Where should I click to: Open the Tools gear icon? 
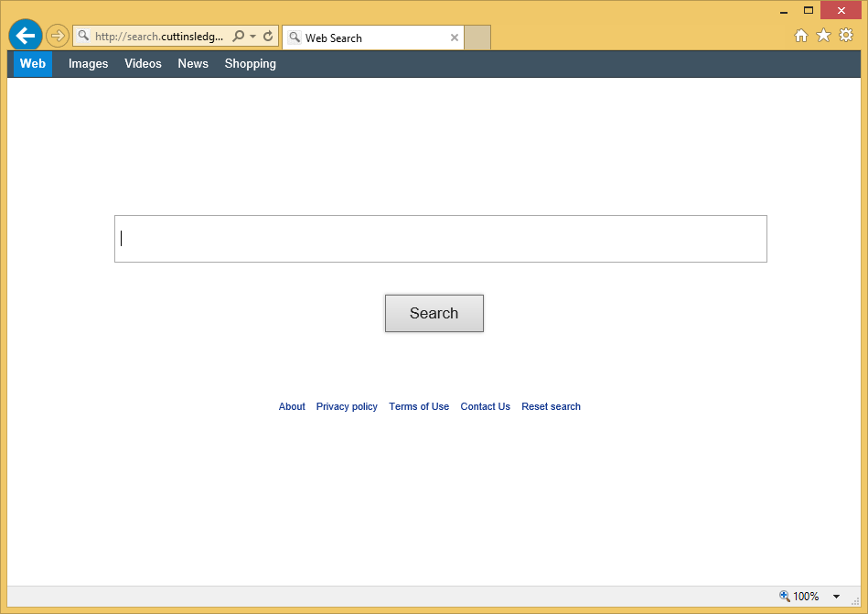(846, 36)
